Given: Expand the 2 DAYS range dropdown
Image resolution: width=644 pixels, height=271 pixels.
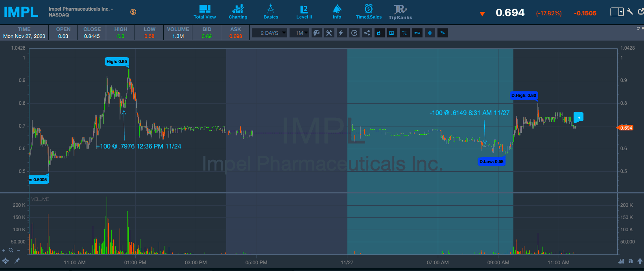Looking at the screenshot, I should [269, 33].
